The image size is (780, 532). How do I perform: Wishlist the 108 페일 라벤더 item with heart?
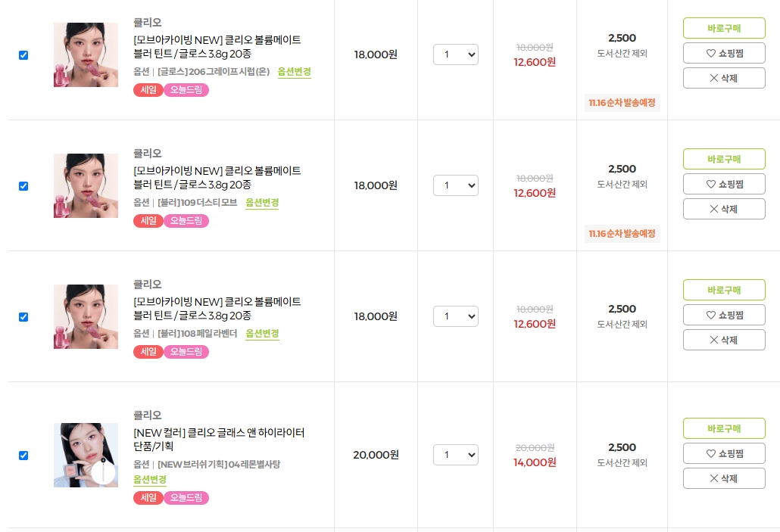(x=724, y=315)
